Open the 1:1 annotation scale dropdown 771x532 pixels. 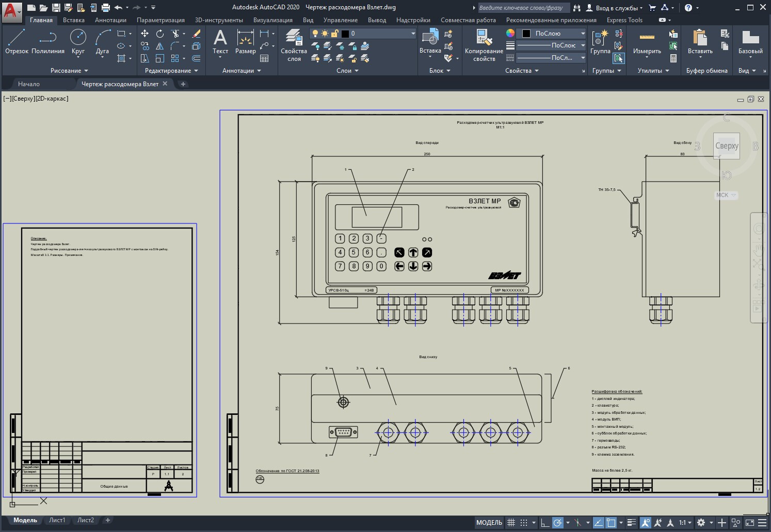685,523
